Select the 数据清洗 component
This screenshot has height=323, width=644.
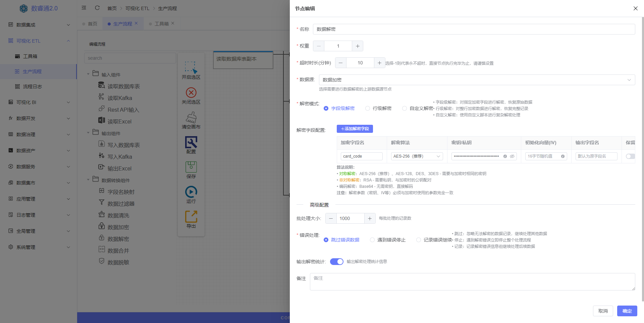coord(114,215)
